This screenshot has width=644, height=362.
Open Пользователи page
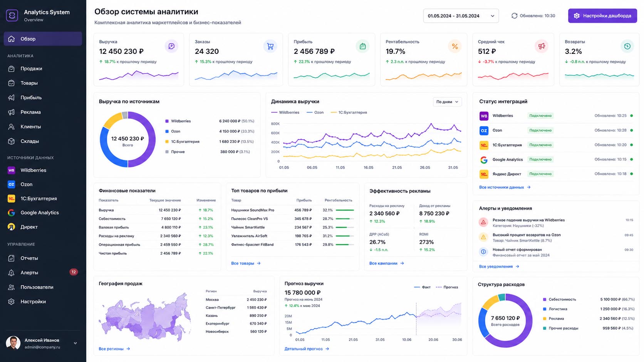click(43, 287)
